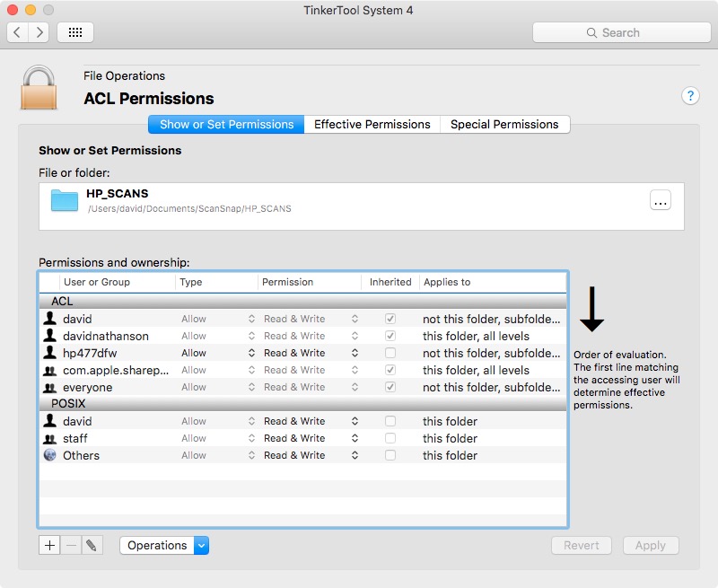Click the POSIX section header
Viewport: 718px width, 588px height.
click(302, 403)
